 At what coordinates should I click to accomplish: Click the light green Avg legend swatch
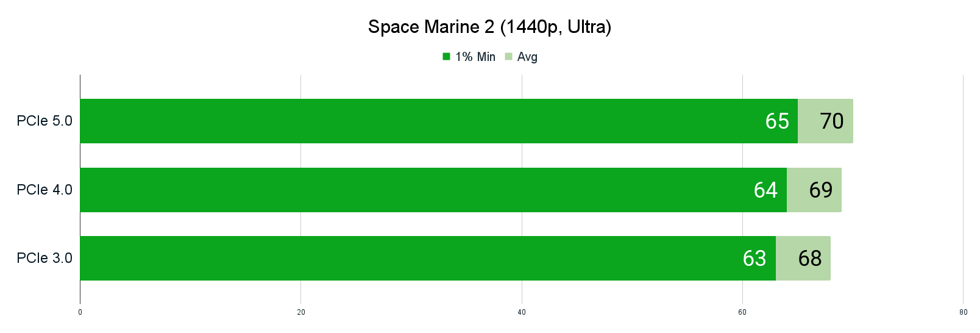[508, 57]
